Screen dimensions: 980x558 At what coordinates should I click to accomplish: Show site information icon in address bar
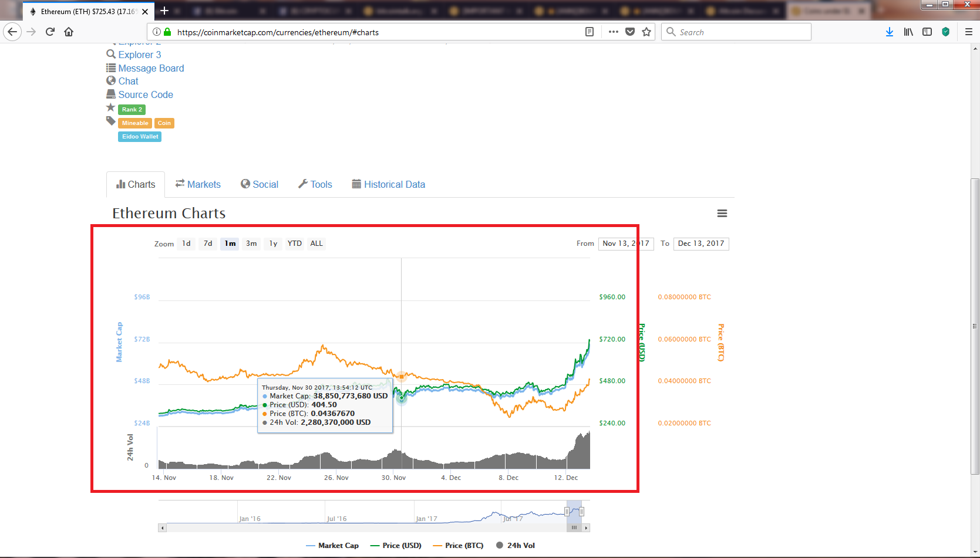(x=157, y=32)
